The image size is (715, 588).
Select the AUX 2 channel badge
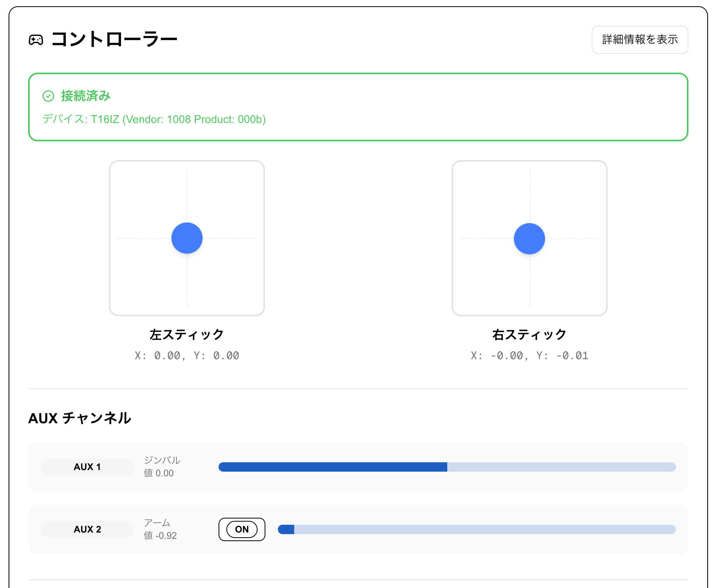pyautogui.click(x=87, y=529)
